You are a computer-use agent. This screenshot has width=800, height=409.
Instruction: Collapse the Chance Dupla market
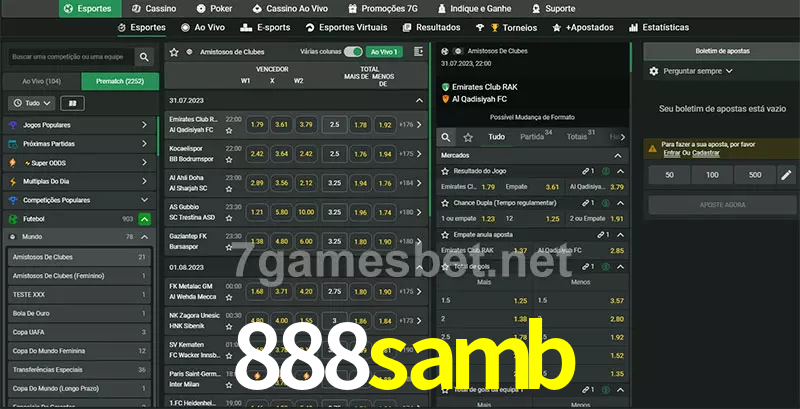point(620,203)
